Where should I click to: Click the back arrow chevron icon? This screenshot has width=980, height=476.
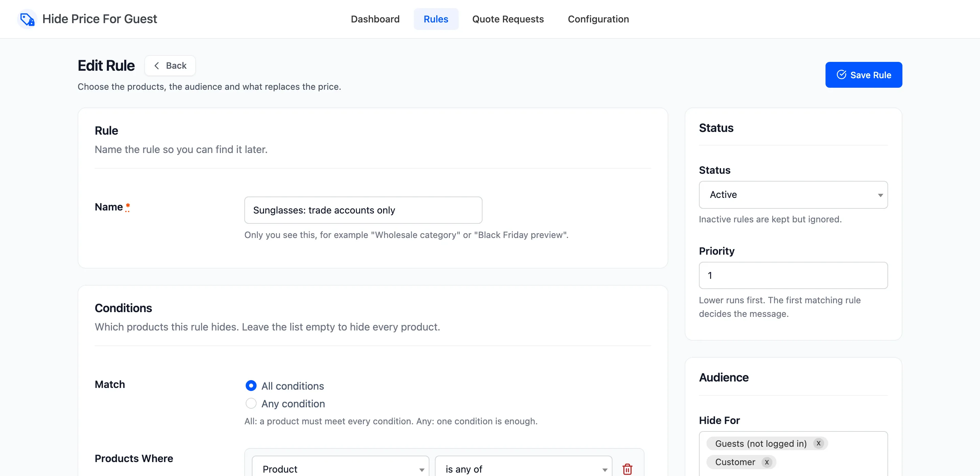(157, 65)
